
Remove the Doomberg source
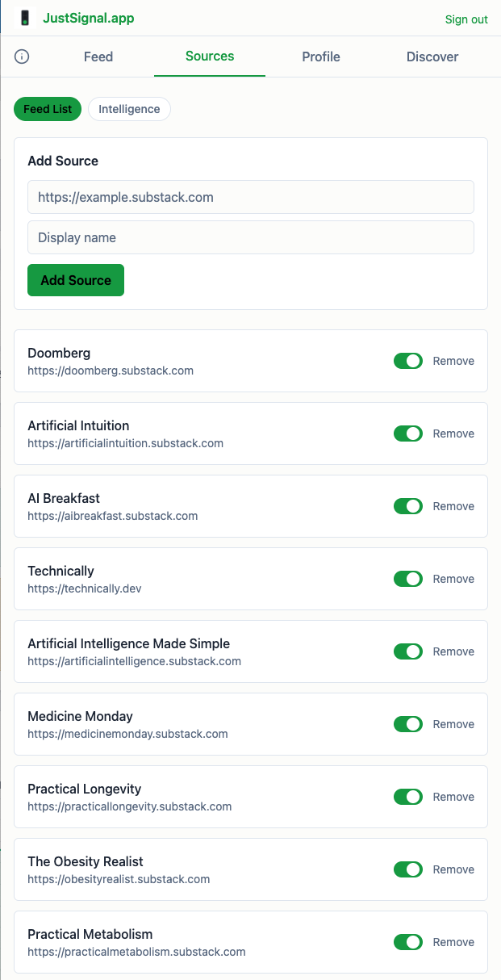[453, 361]
